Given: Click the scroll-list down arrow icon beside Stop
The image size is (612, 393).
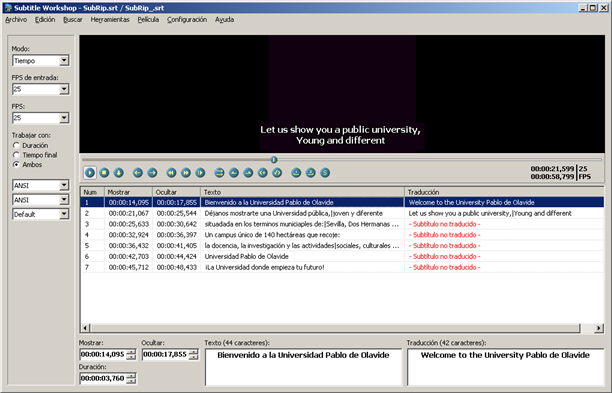Looking at the screenshot, I should [119, 172].
